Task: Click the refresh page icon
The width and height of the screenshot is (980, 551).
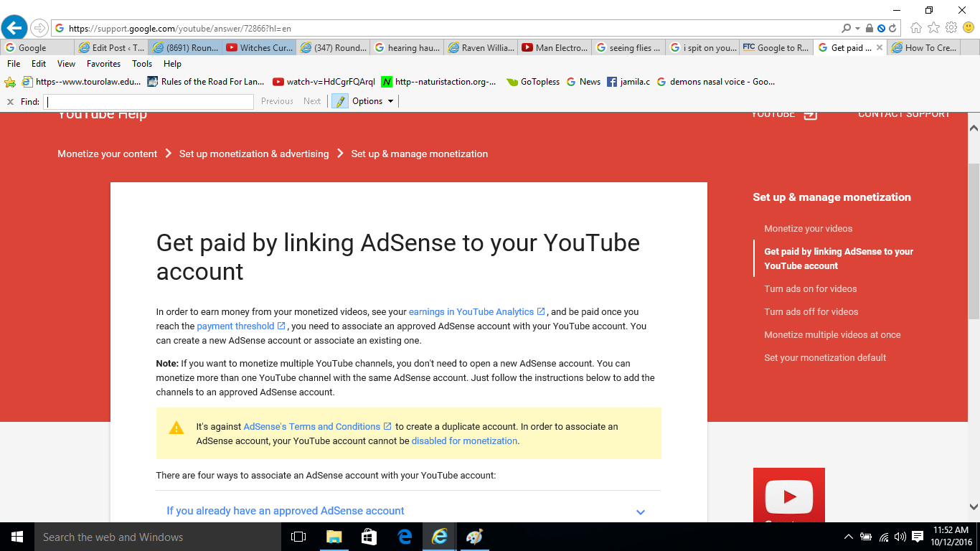Action: (893, 29)
